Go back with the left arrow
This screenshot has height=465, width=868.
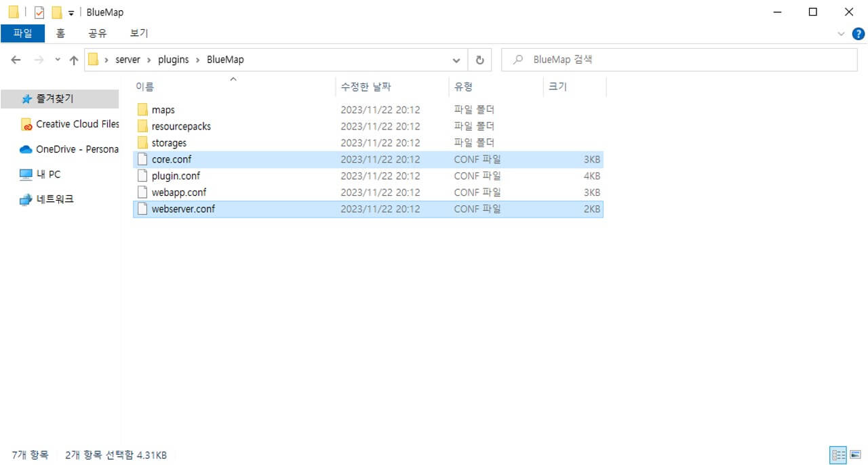(16, 60)
